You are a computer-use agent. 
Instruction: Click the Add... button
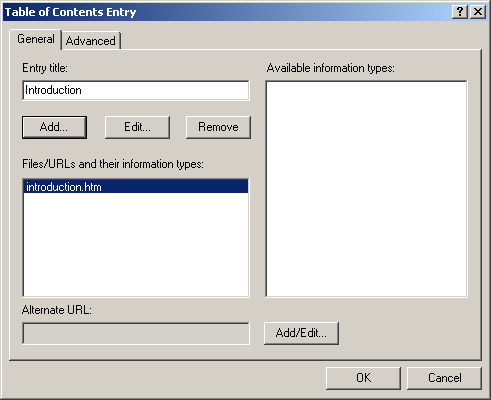tap(54, 127)
